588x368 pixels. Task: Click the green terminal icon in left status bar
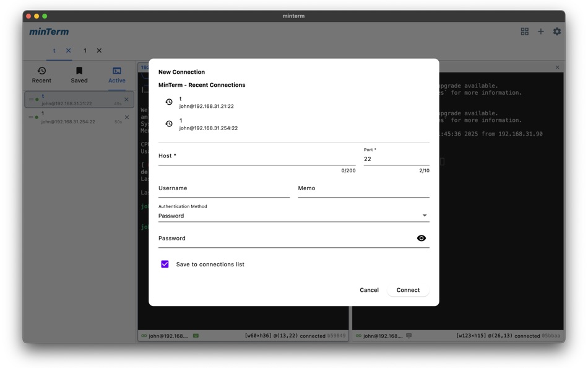[196, 336]
